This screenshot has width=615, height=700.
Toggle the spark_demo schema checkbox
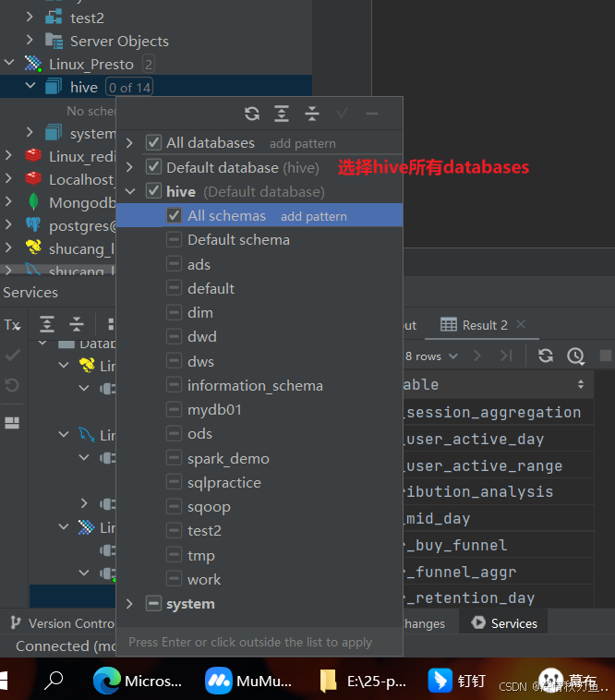pyautogui.click(x=174, y=458)
